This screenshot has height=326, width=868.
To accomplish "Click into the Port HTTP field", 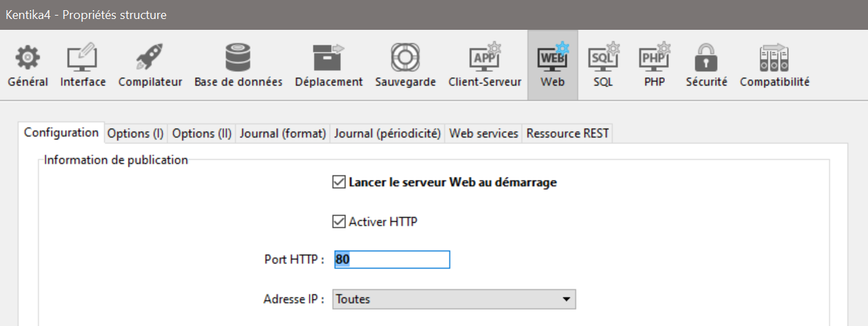I will pyautogui.click(x=392, y=260).
